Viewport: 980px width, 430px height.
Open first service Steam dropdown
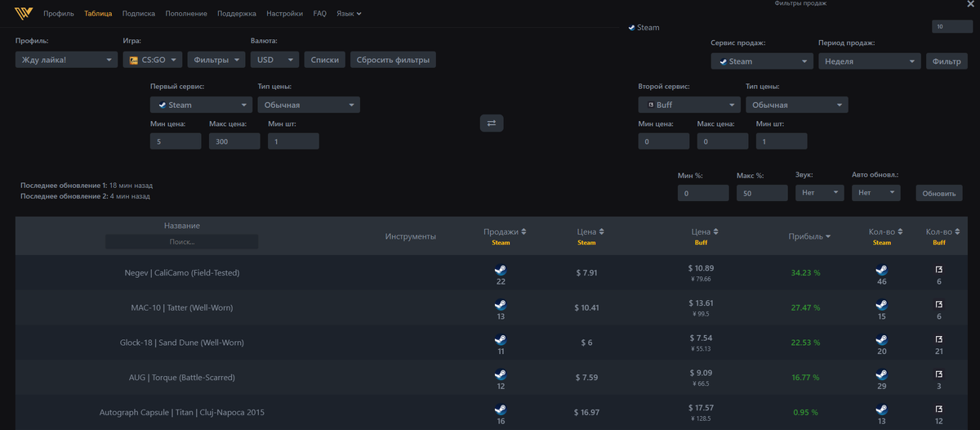(201, 105)
